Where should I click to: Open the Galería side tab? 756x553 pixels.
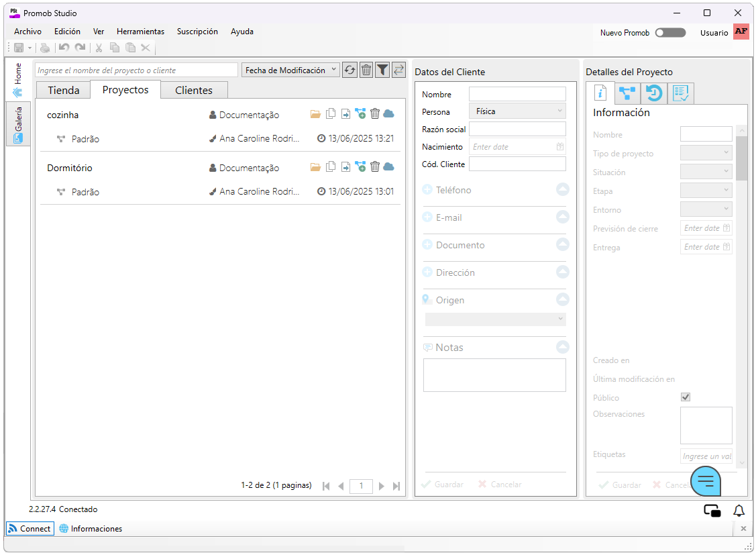[x=18, y=123]
